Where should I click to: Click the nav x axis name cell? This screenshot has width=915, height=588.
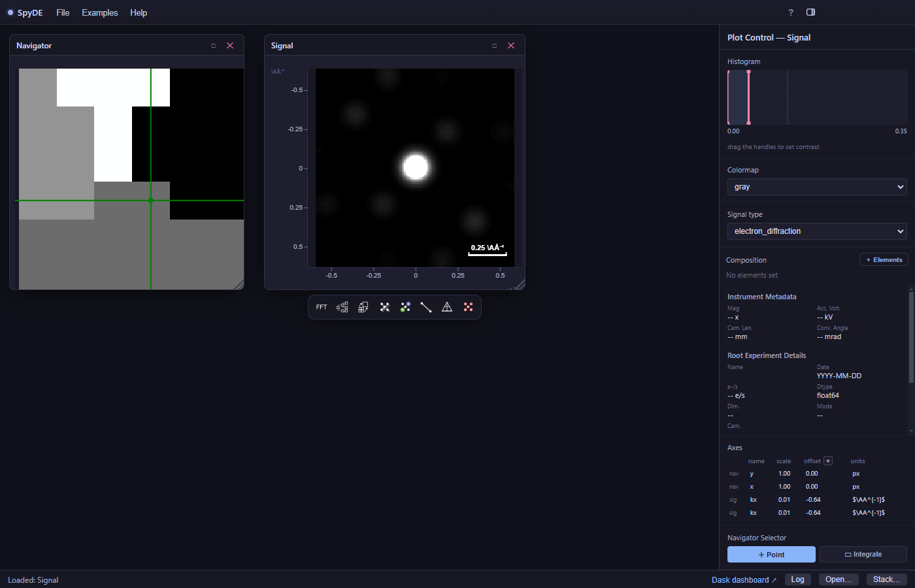752,487
